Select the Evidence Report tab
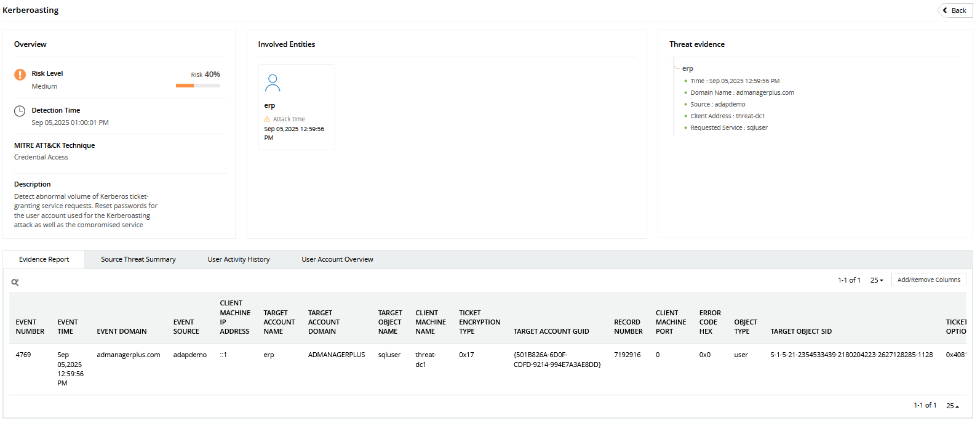The width and height of the screenshot is (980, 423). (44, 259)
